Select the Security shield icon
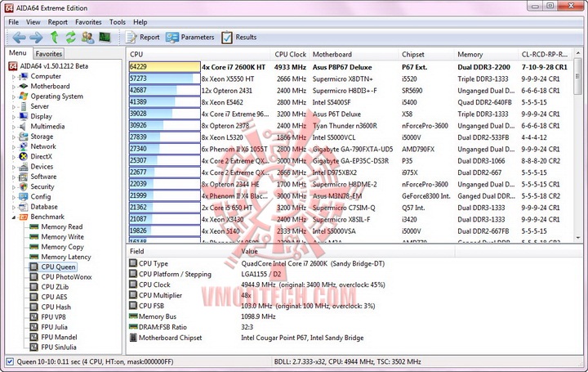 pyautogui.click(x=24, y=186)
